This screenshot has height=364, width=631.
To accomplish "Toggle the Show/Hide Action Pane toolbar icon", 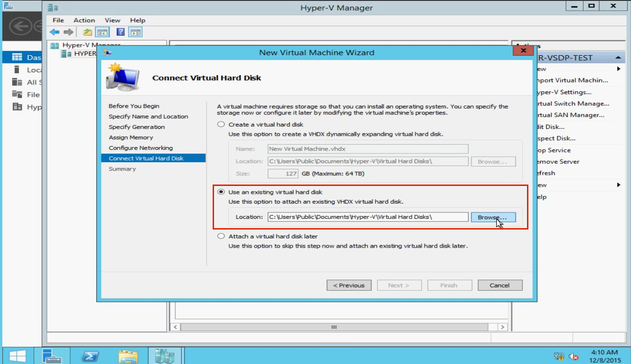I will 136,32.
